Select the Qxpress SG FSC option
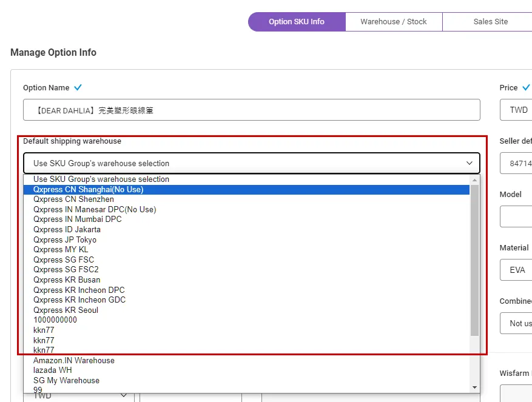The height and width of the screenshot is (402, 532). (246, 260)
